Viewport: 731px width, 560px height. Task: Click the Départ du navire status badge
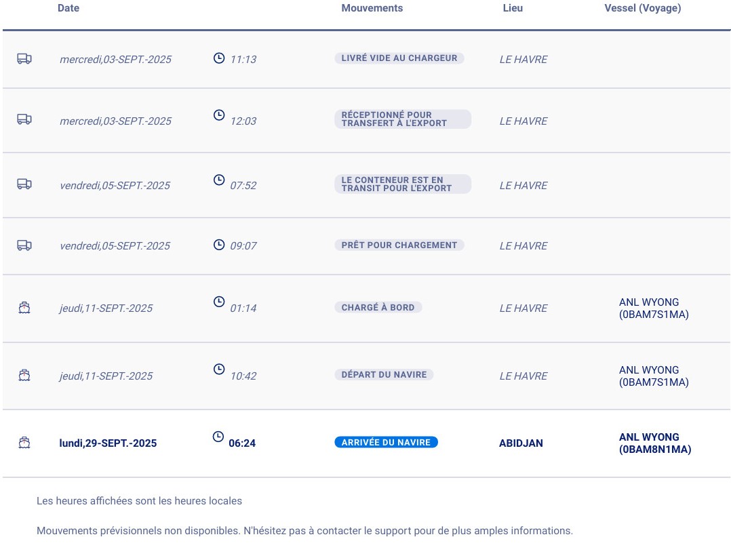(384, 374)
